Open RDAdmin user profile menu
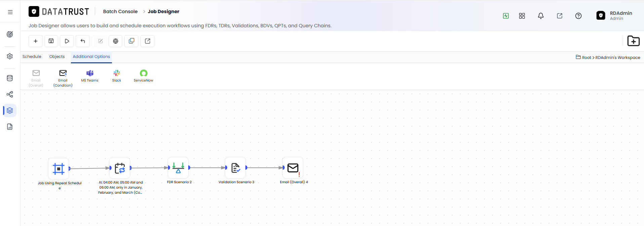Image resolution: width=644 pixels, height=226 pixels. click(614, 15)
